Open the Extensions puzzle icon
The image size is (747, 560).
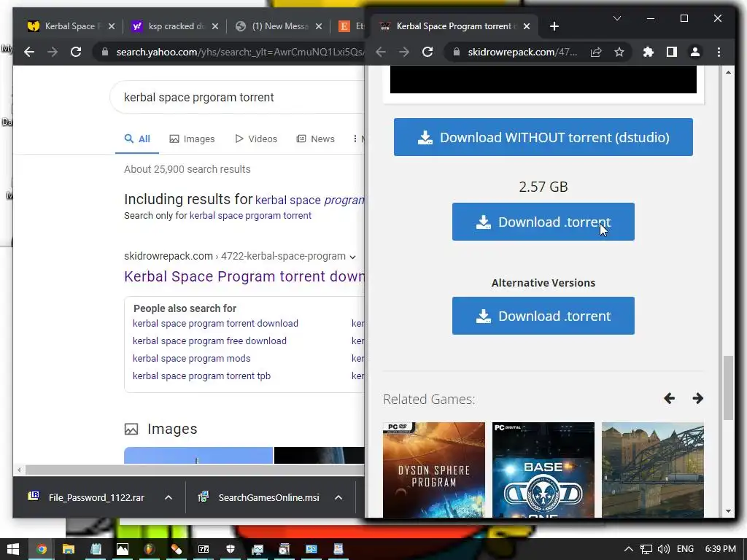pyautogui.click(x=649, y=52)
